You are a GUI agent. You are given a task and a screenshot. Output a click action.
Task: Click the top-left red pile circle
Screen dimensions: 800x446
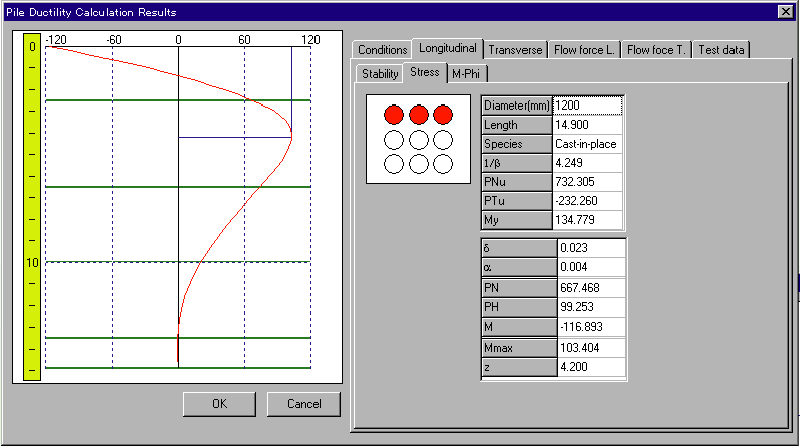(394, 114)
